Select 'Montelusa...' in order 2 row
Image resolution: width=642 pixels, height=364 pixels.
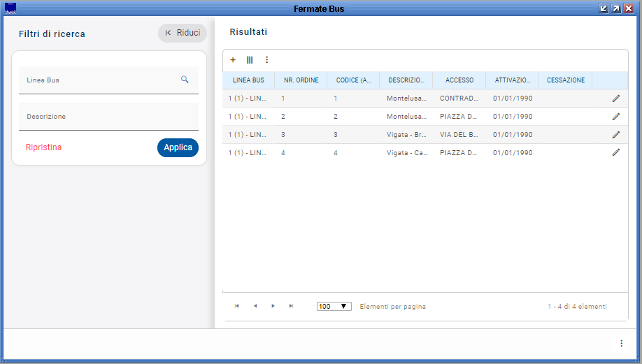click(x=406, y=117)
